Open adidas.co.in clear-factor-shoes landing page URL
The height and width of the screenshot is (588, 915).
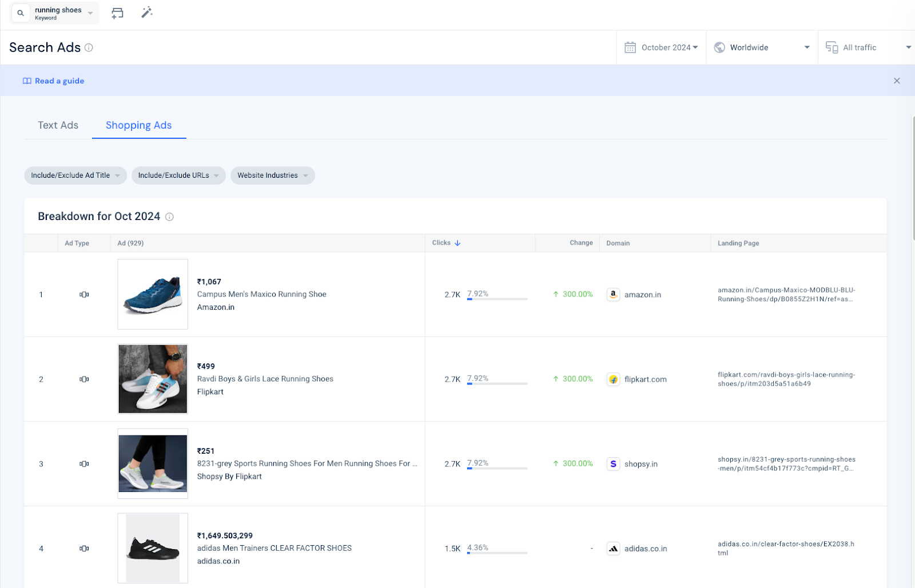786,548
